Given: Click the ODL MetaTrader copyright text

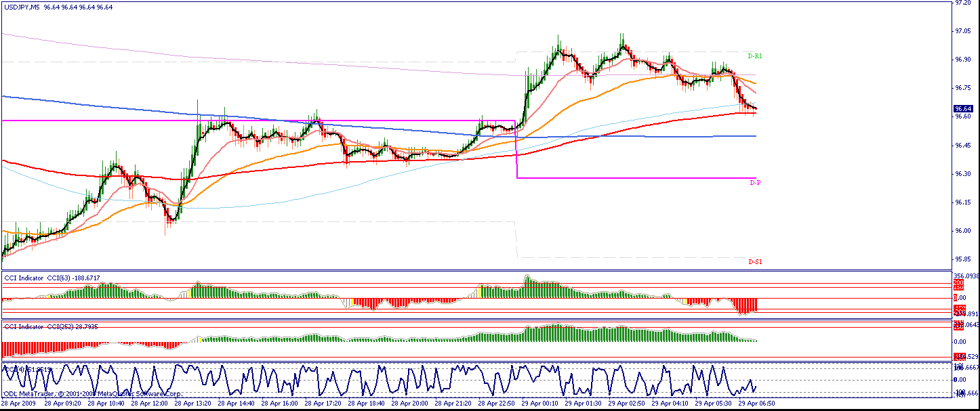Looking at the screenshot, I should pyautogui.click(x=94, y=393).
